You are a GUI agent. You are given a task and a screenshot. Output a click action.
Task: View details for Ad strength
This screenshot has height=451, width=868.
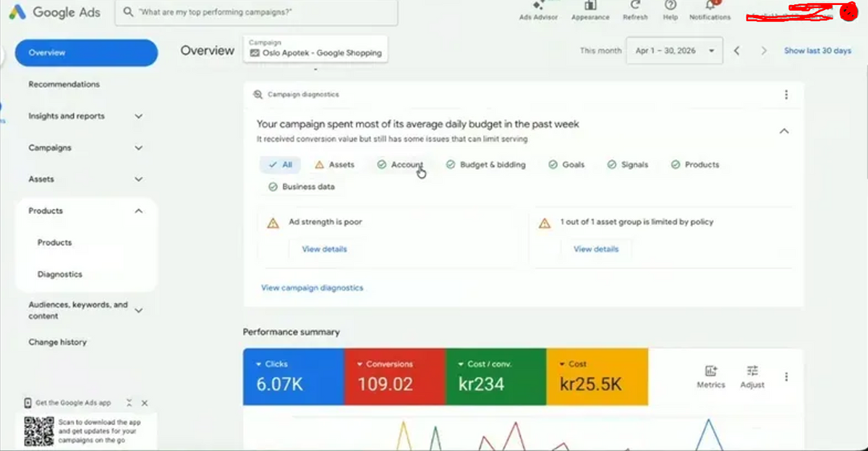pyautogui.click(x=324, y=249)
